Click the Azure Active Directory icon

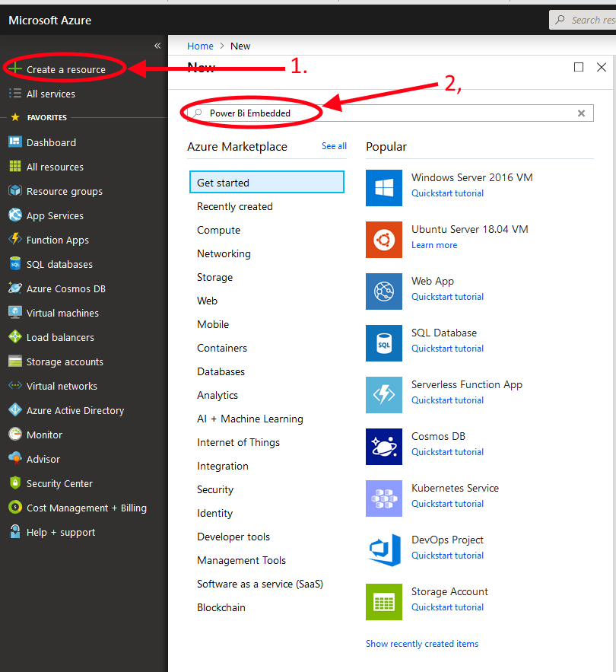[x=15, y=409]
